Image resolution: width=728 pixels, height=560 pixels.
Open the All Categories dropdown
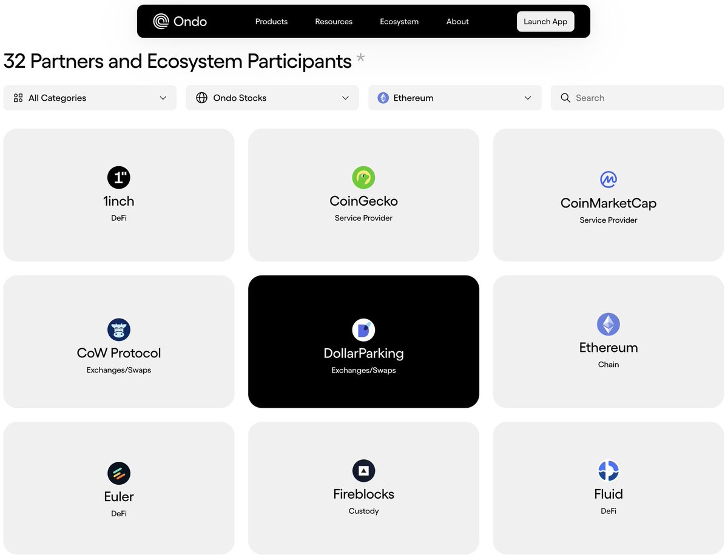90,98
